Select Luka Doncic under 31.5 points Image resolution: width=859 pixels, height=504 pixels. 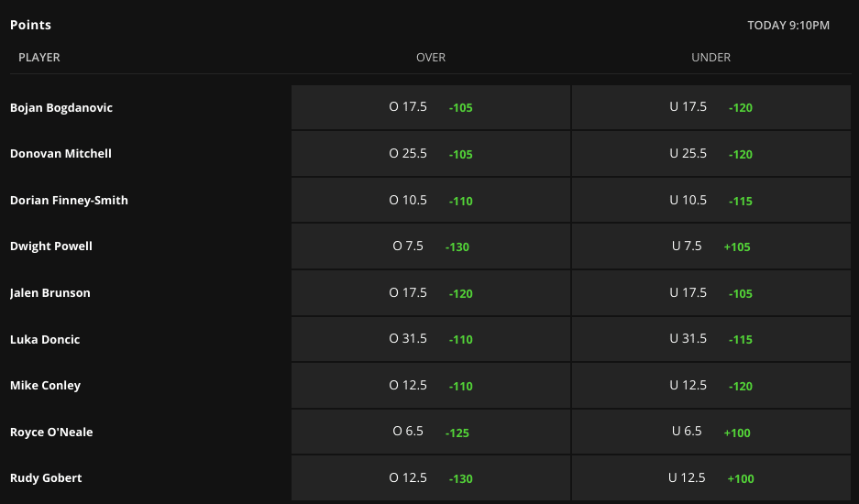pos(711,340)
